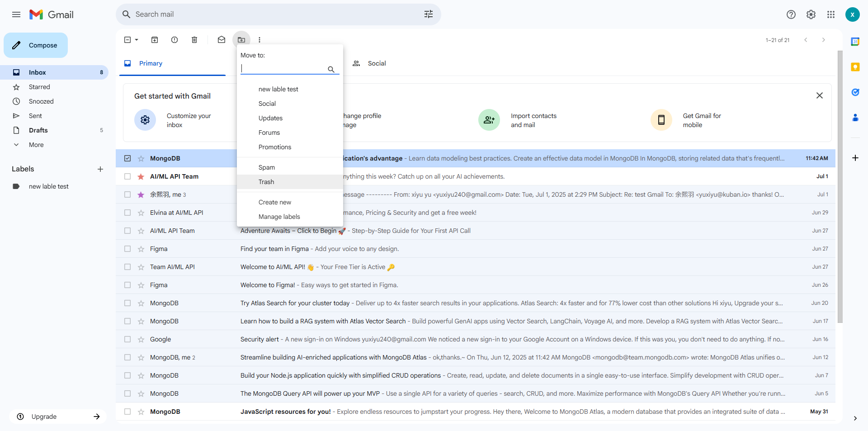Toggle star on 余熙羽 conversation
The width and height of the screenshot is (868, 431).
141,195
